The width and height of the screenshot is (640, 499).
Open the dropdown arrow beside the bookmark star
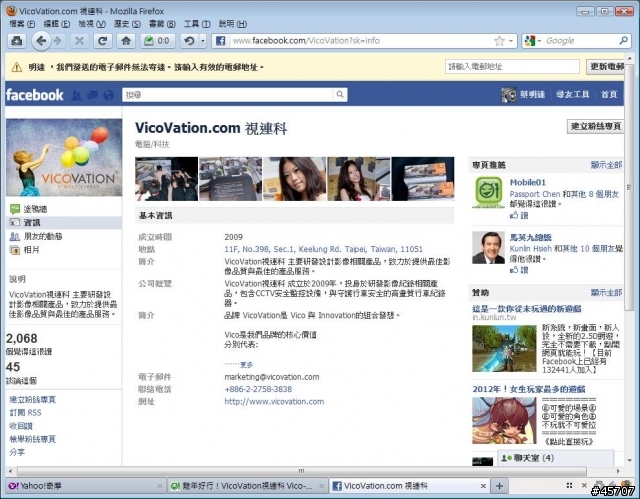[510, 41]
